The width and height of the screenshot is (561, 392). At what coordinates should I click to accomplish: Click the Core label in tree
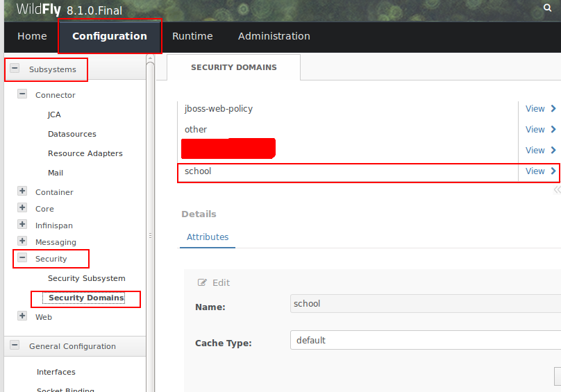44,209
